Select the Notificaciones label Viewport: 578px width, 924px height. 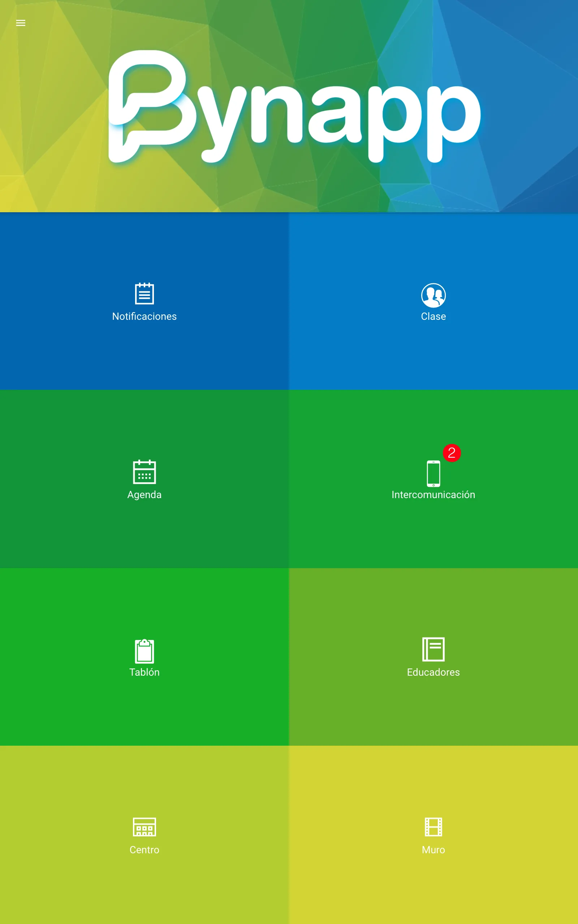(x=144, y=317)
